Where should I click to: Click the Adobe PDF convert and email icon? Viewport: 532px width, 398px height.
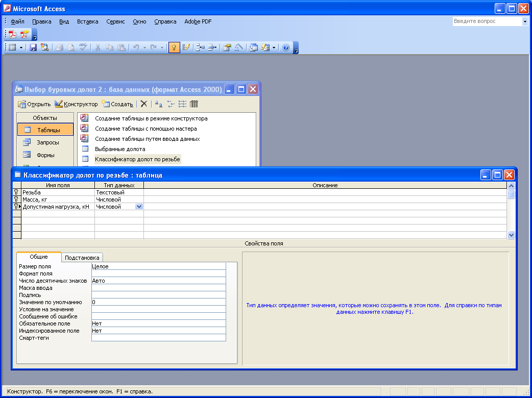point(25,34)
